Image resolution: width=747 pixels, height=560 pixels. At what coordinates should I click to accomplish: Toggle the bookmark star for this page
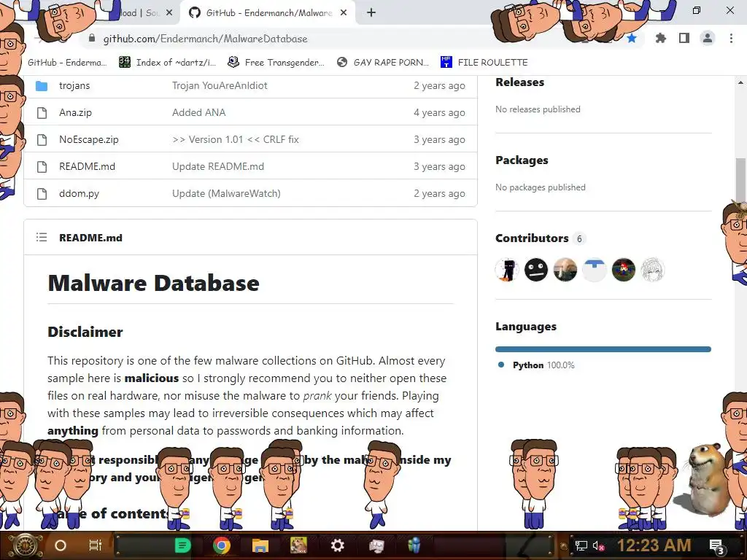click(632, 39)
